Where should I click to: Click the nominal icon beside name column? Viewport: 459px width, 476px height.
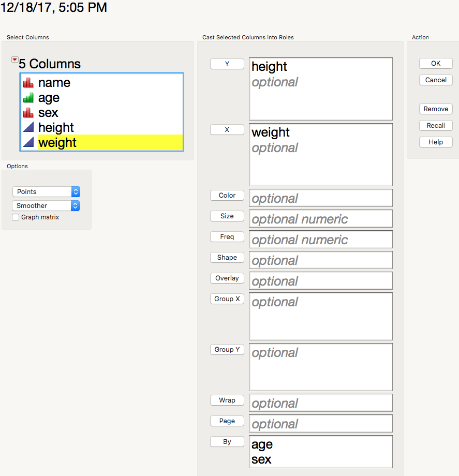[x=28, y=83]
